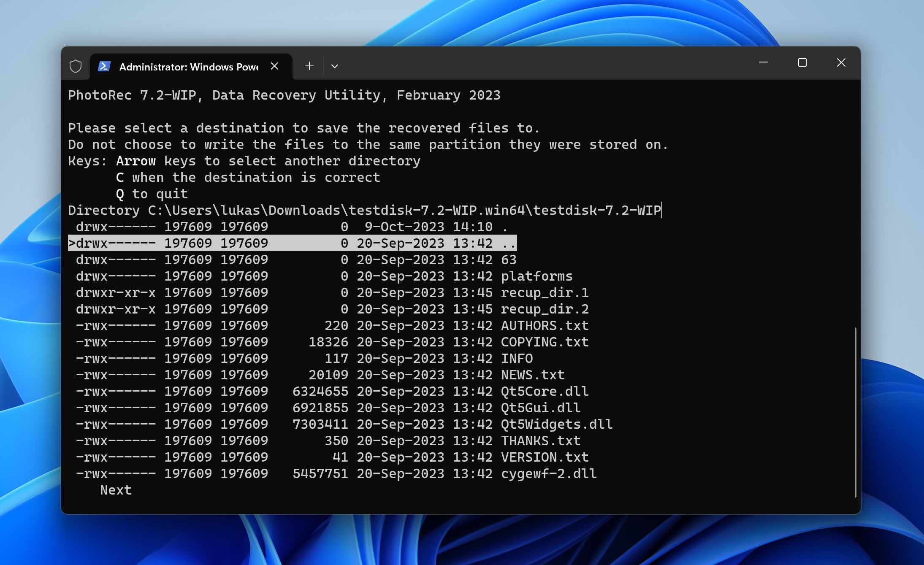The image size is (924, 565).
Task: Click the Next option at the bottom
Action: tap(116, 490)
